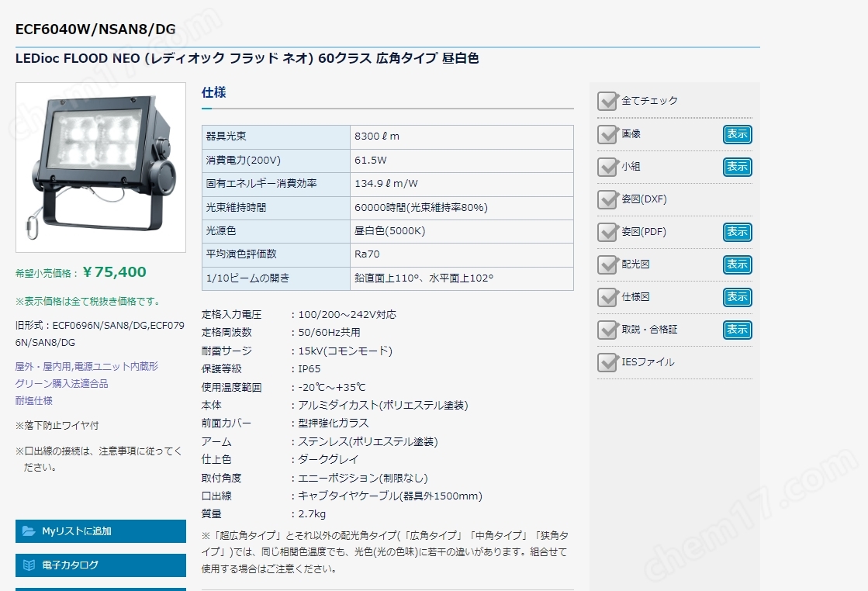The image size is (868, 591).
Task: Click the 8300 ℓm value cell
Action: [462, 137]
